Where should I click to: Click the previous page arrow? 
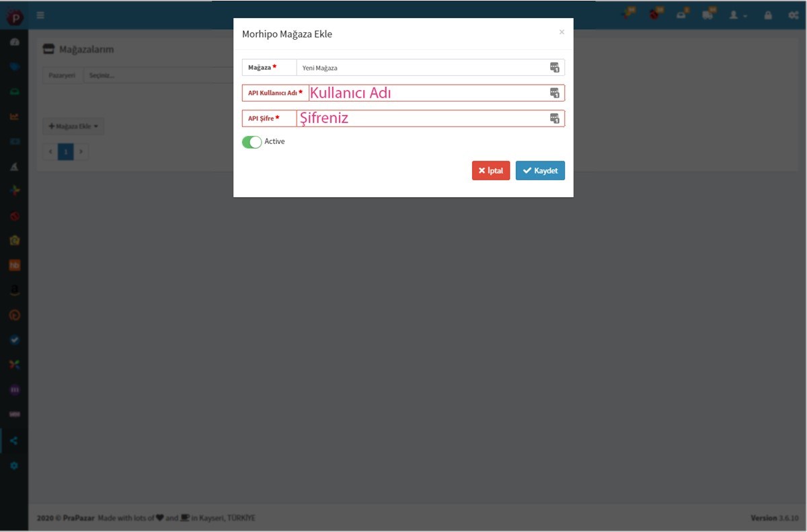pyautogui.click(x=50, y=152)
